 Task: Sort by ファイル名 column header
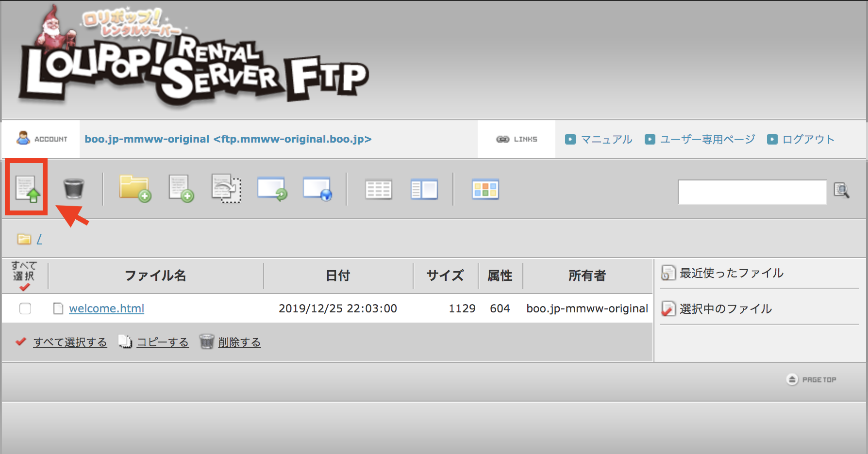click(155, 276)
